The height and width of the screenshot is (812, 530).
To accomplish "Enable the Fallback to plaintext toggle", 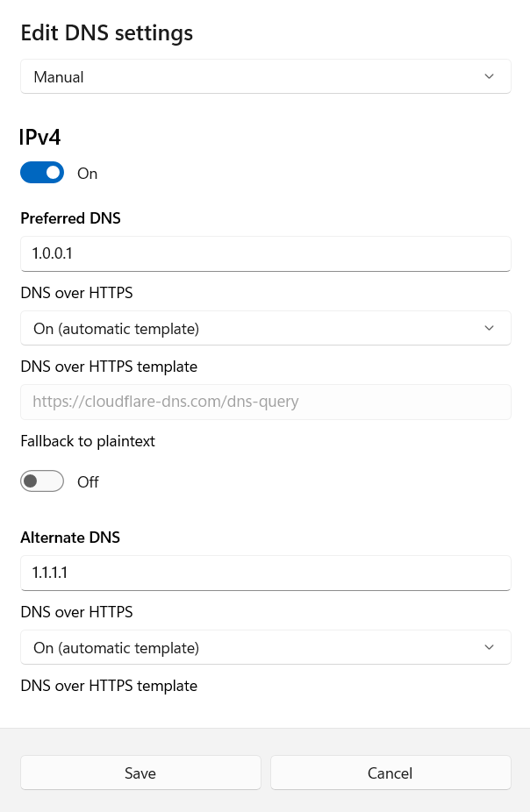I will pos(42,481).
